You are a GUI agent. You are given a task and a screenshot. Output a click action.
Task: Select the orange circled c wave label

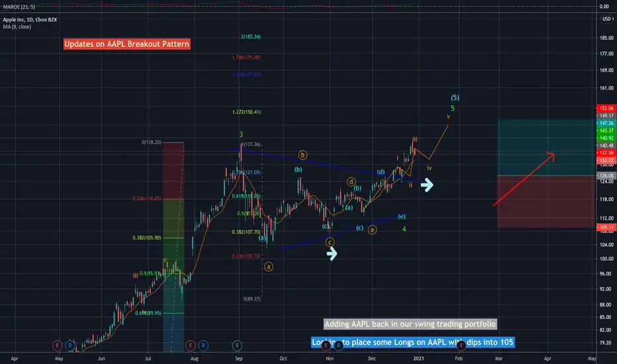pyautogui.click(x=330, y=242)
